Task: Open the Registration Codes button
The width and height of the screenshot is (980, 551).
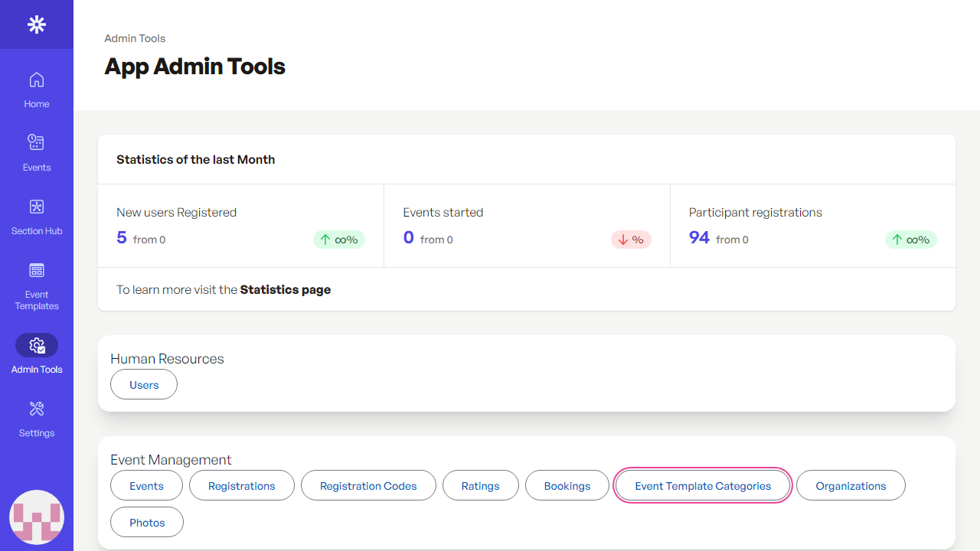Action: click(x=368, y=486)
